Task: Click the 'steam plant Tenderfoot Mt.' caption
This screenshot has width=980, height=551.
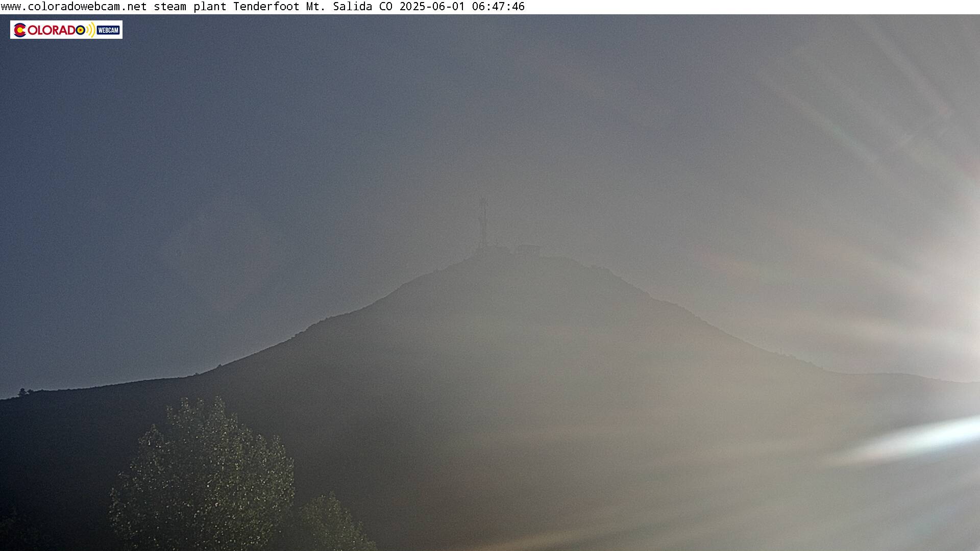Action: pyautogui.click(x=240, y=7)
